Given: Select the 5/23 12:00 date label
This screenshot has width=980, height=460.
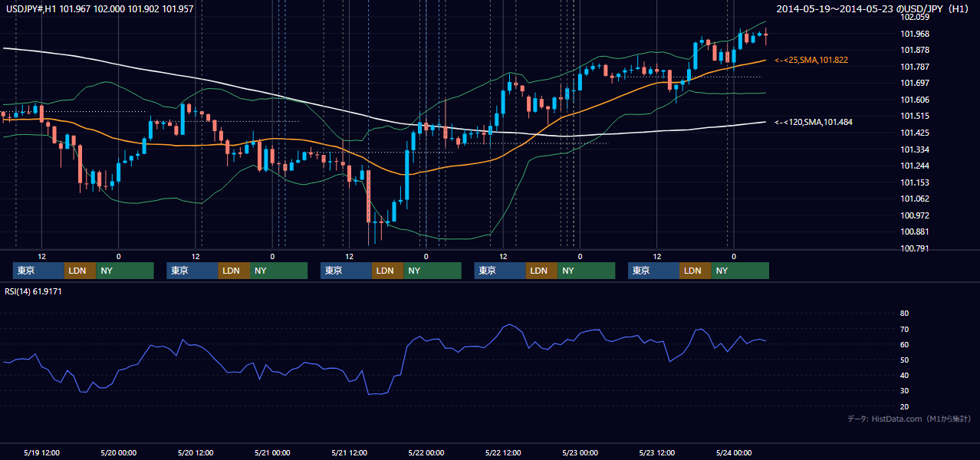Looking at the screenshot, I should [x=657, y=452].
